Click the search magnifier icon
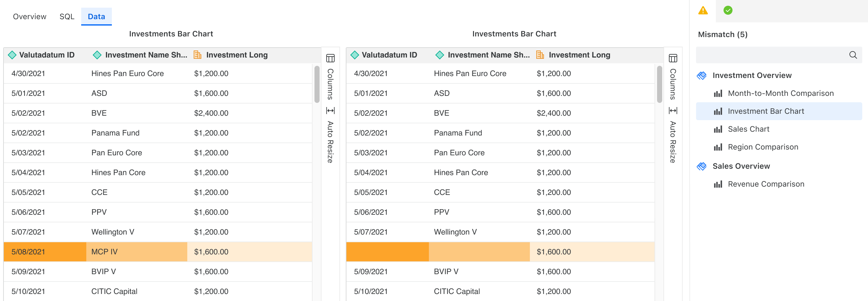The width and height of the screenshot is (868, 301). (x=853, y=55)
